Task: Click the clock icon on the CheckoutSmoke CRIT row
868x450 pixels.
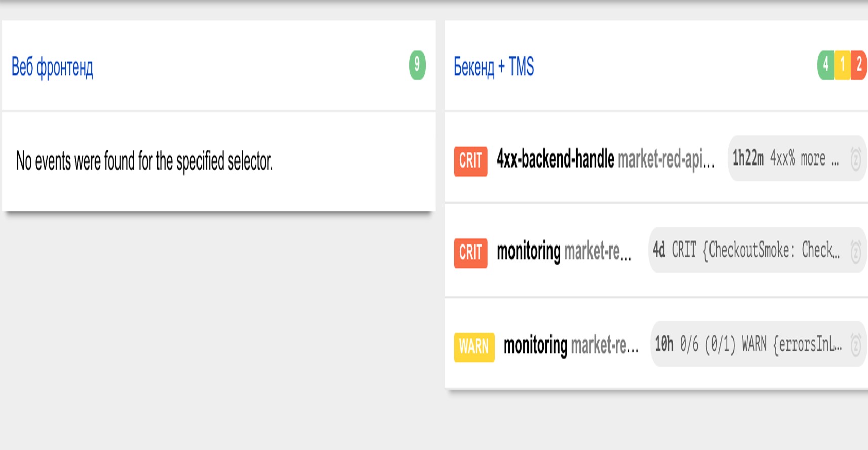Action: [855, 252]
